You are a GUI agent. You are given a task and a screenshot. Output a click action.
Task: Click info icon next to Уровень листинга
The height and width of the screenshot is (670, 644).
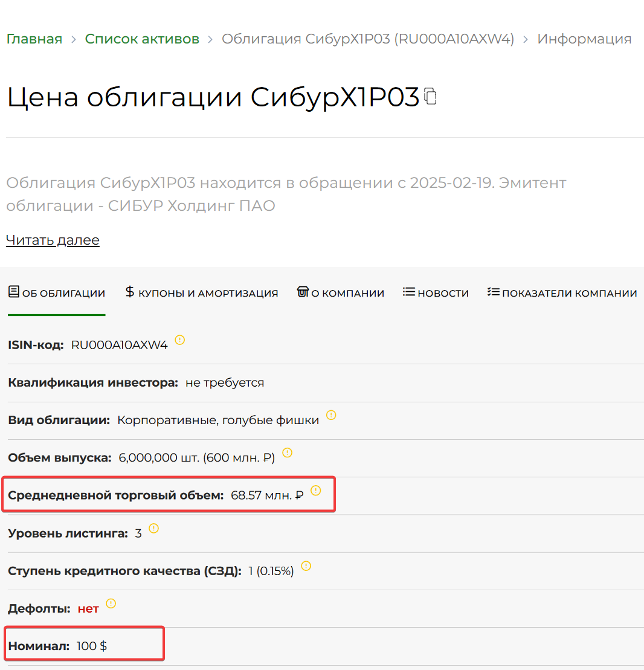pos(154,529)
